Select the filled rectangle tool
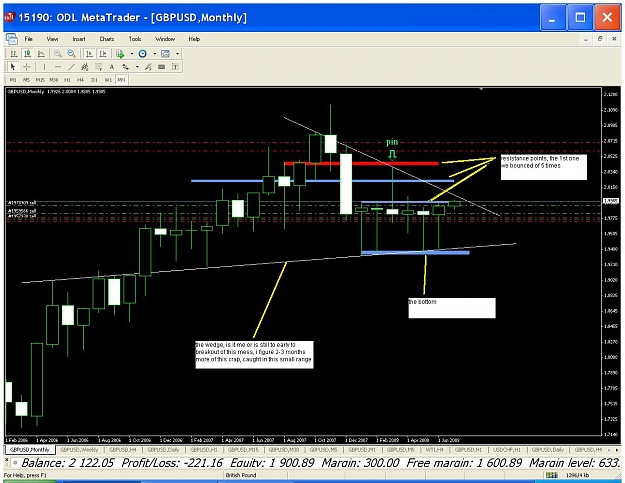 click(x=161, y=67)
